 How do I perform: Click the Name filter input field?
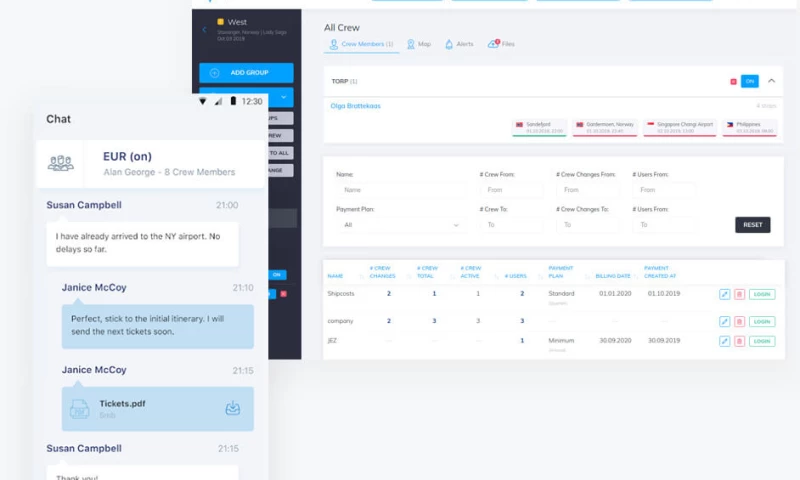pos(401,190)
